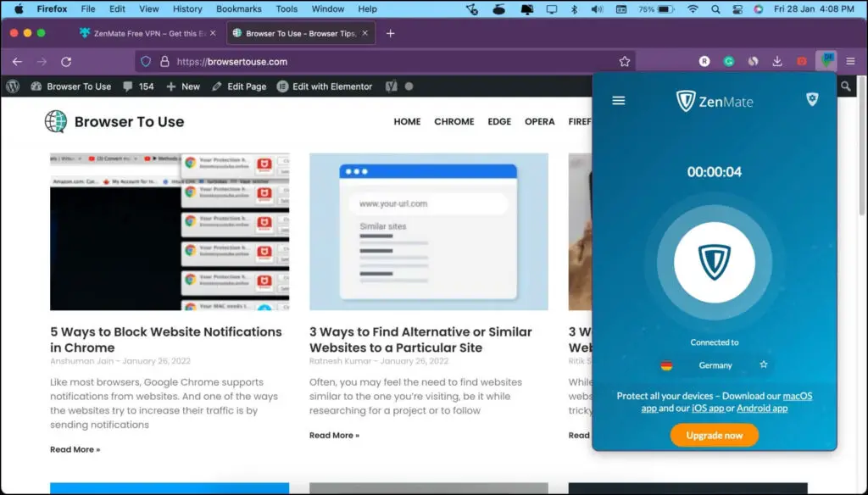
Task: Open the Bookmarks menu
Action: [238, 8]
